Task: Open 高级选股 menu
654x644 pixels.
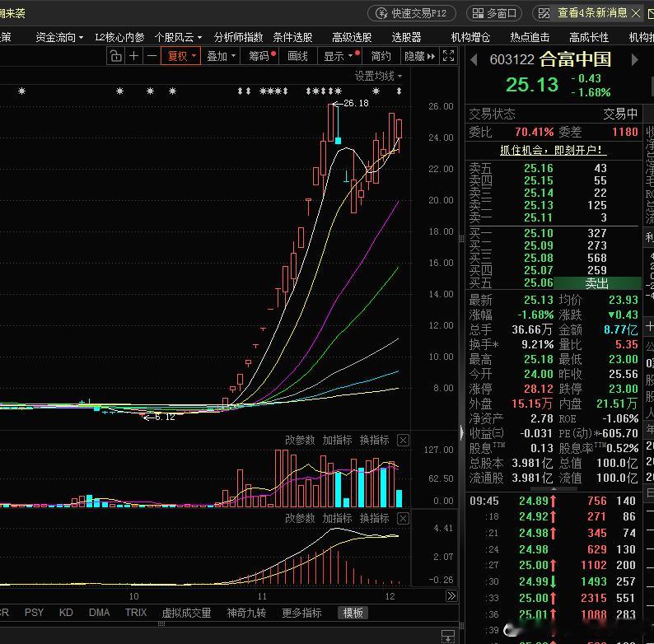Action: (352, 38)
